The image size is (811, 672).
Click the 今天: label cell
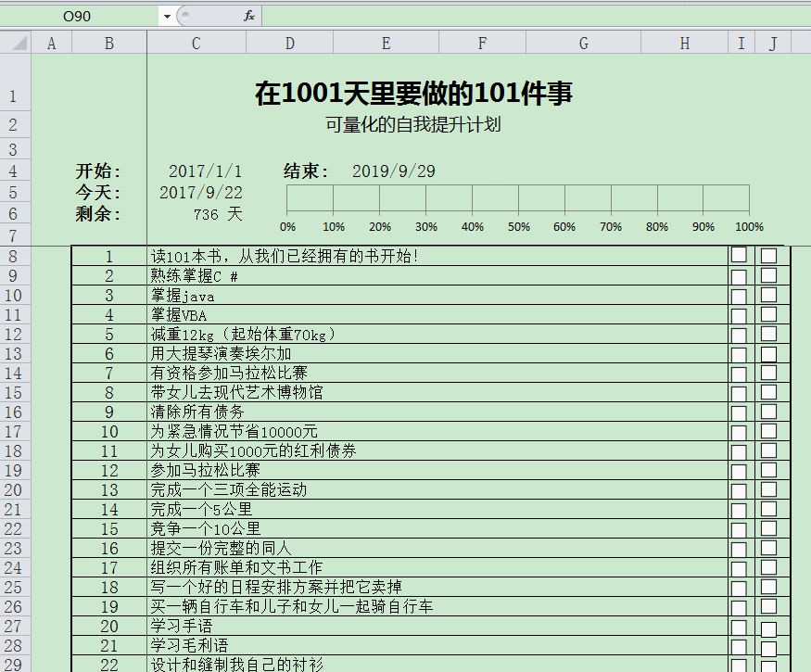98,192
